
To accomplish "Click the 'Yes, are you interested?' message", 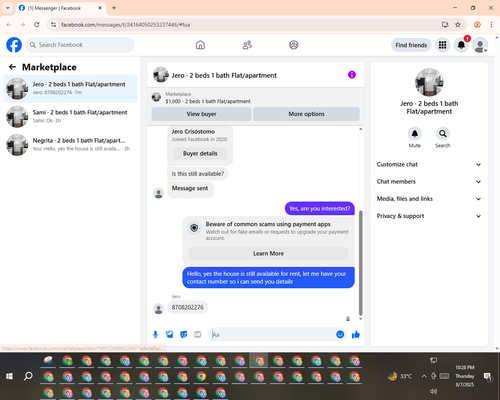I will pos(320,209).
